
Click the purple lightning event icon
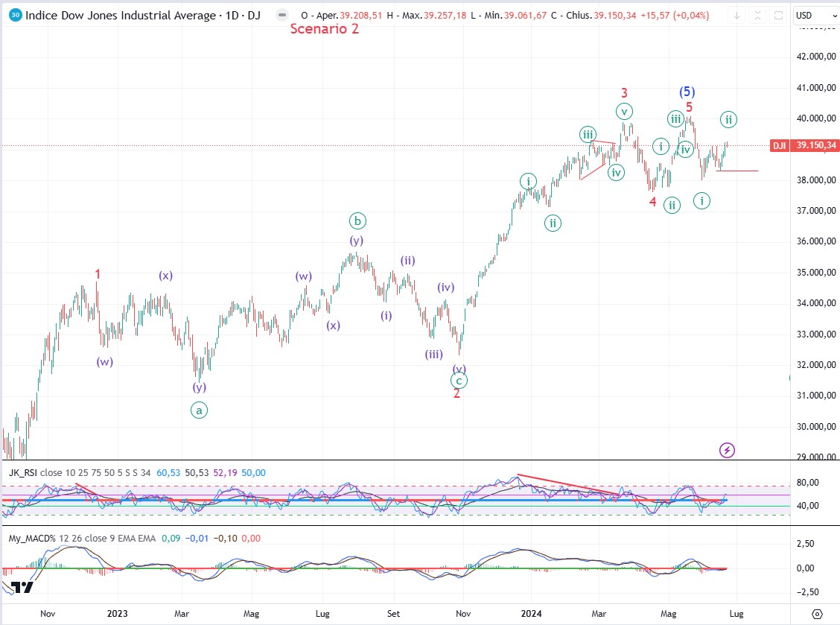(x=728, y=450)
